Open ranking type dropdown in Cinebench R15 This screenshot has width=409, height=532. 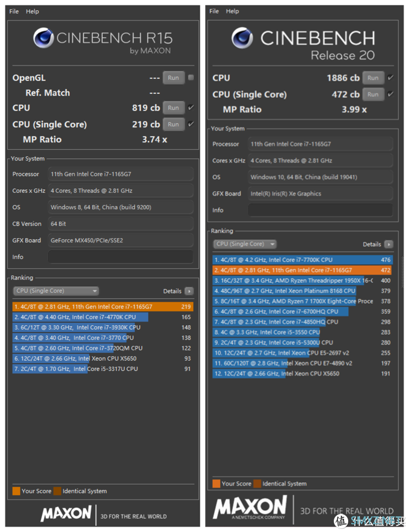point(56,291)
